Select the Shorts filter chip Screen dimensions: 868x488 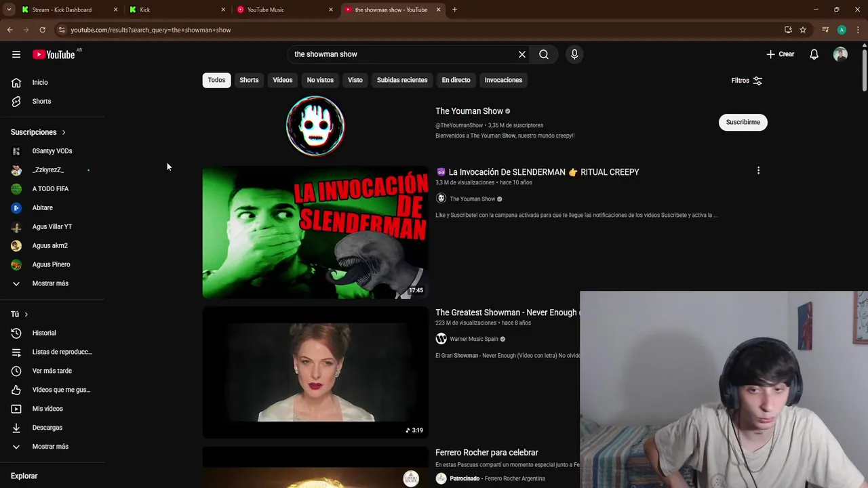click(x=249, y=80)
